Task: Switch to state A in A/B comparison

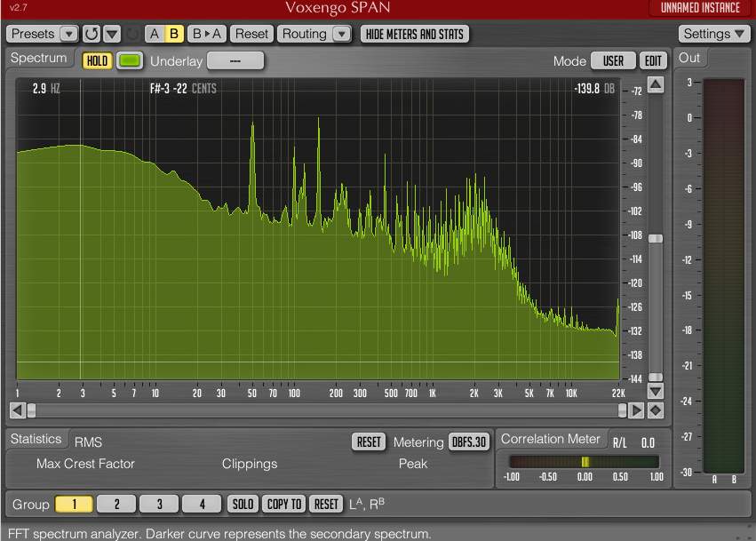Action: (x=155, y=34)
